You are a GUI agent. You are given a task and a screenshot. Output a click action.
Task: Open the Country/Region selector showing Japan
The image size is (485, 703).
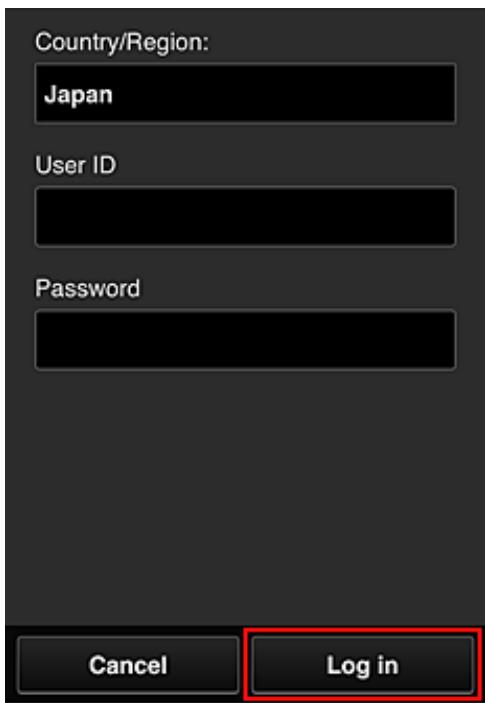pyautogui.click(x=246, y=94)
